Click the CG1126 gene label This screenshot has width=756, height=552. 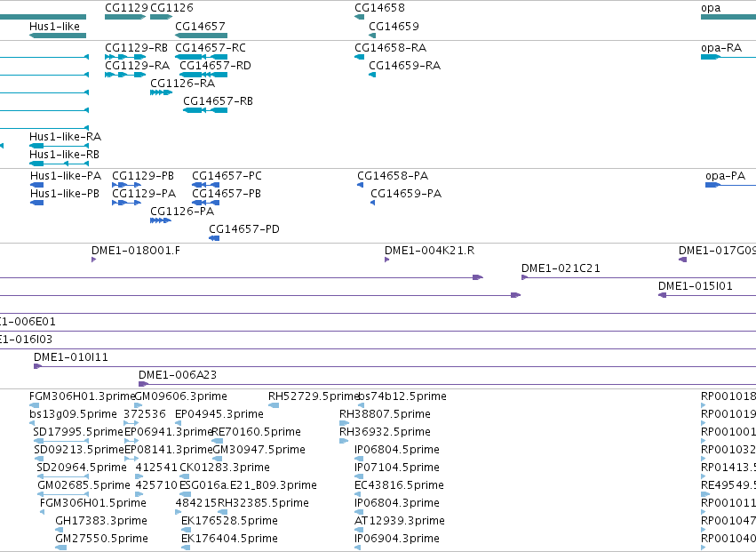(x=171, y=8)
